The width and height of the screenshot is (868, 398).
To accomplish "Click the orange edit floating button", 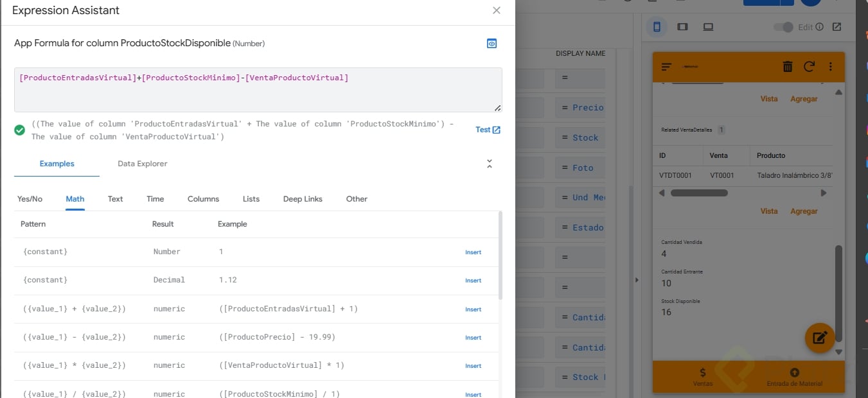I will pyautogui.click(x=820, y=338).
